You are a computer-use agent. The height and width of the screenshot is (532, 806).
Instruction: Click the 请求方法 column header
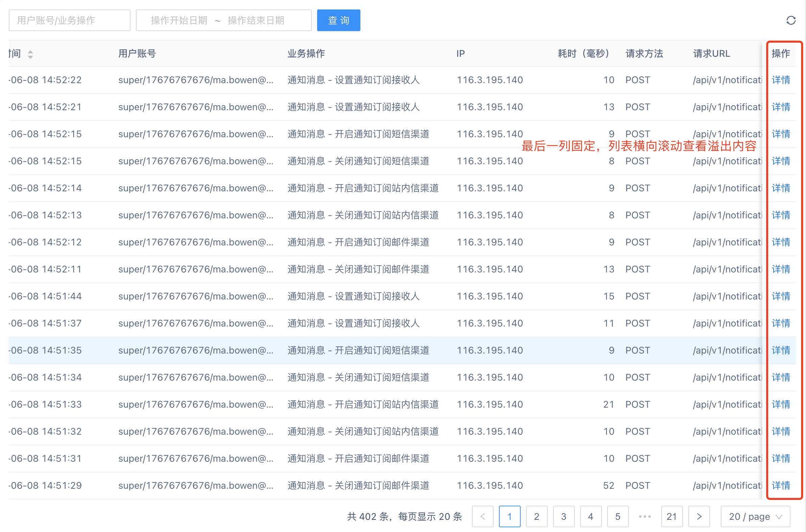(x=644, y=54)
